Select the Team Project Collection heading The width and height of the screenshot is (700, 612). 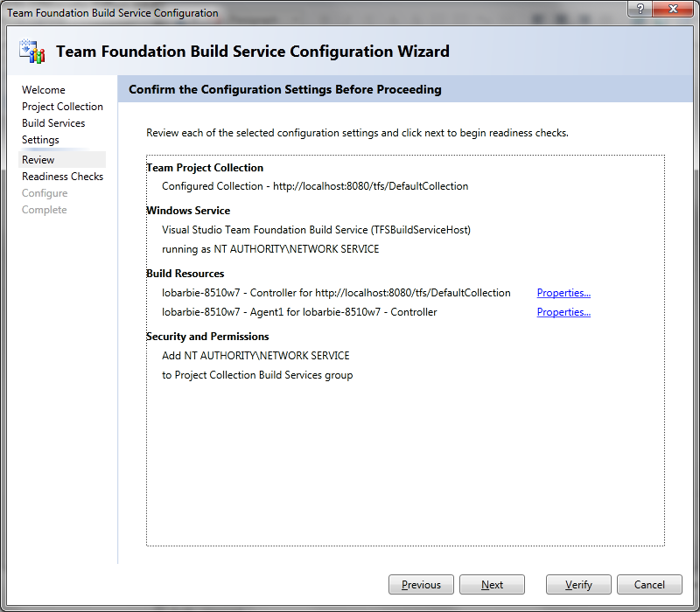[x=205, y=168]
